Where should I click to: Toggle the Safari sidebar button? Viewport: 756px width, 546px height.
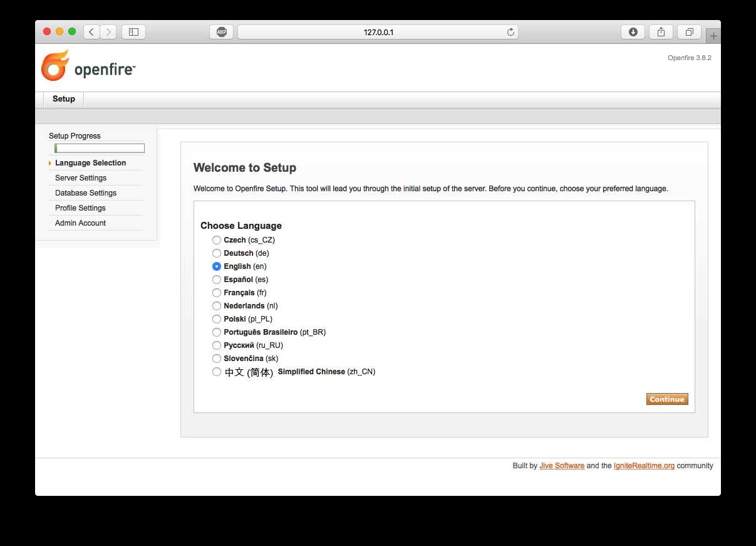[x=133, y=32]
